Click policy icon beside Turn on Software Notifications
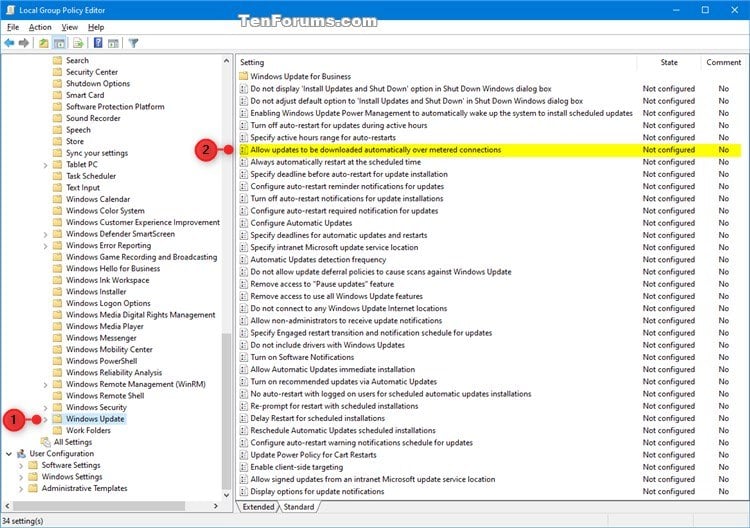 click(x=243, y=357)
